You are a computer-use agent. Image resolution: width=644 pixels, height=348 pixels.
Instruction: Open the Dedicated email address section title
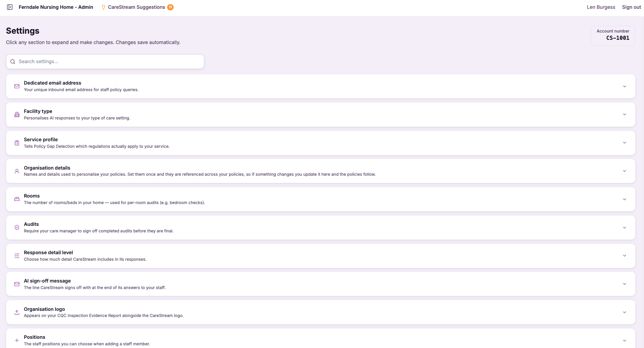52,83
